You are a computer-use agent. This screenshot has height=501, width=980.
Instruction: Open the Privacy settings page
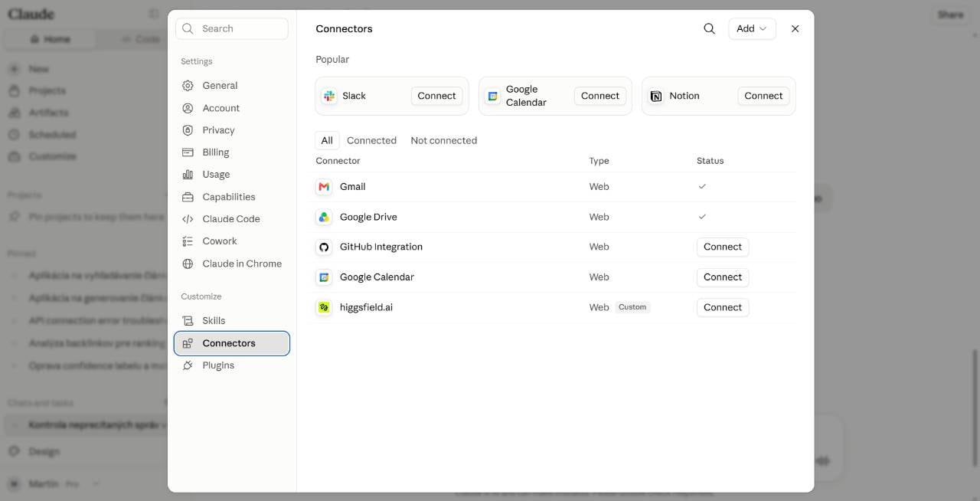coord(231,130)
